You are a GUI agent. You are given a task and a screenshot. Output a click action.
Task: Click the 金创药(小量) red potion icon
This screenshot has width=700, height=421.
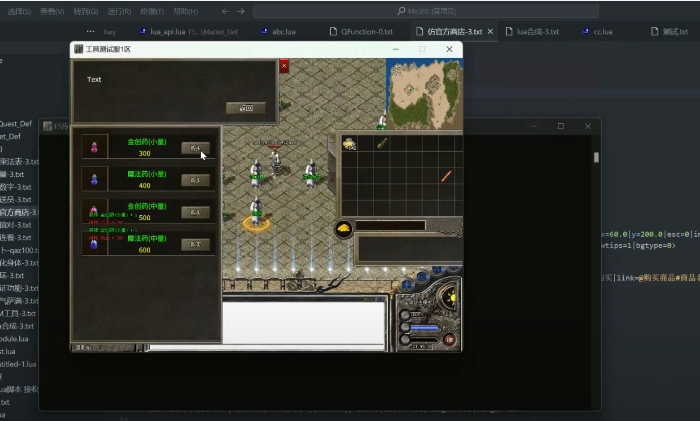point(95,148)
